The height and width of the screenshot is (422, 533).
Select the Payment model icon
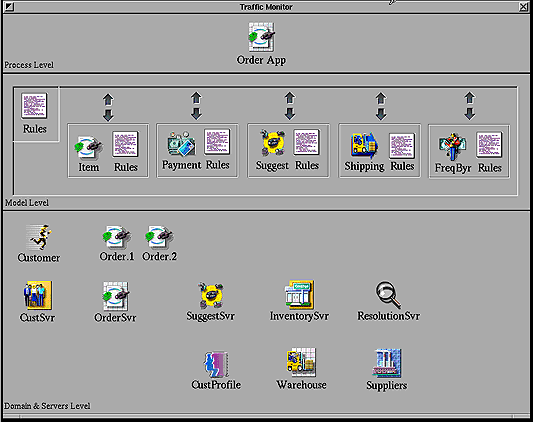(x=182, y=144)
